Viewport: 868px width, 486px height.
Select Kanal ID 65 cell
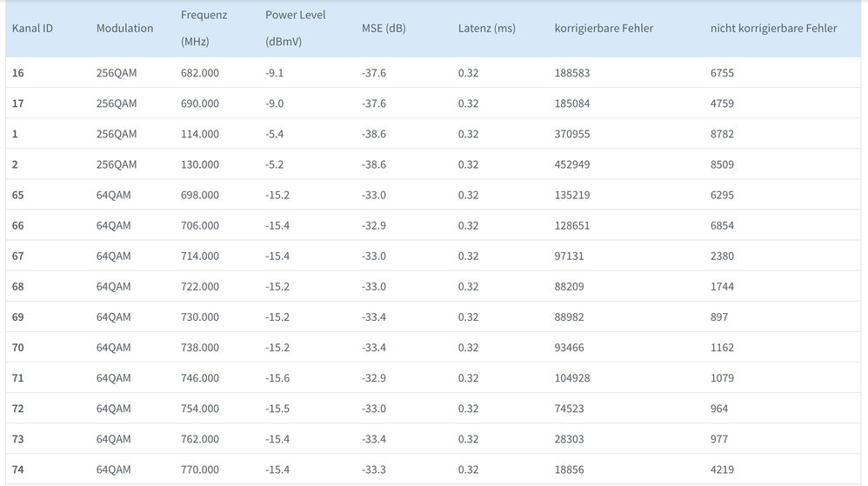17,195
